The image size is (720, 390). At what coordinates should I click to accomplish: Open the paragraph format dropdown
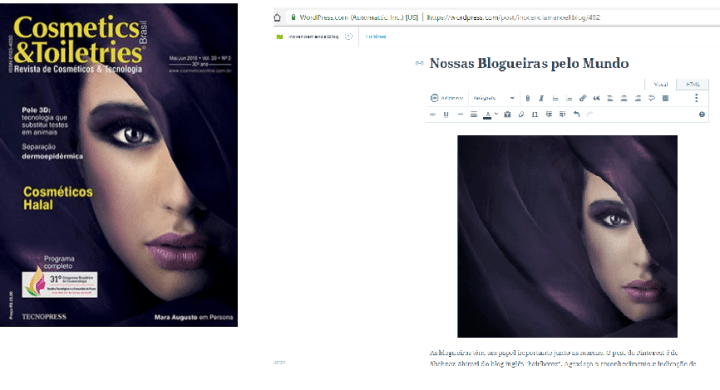493,98
